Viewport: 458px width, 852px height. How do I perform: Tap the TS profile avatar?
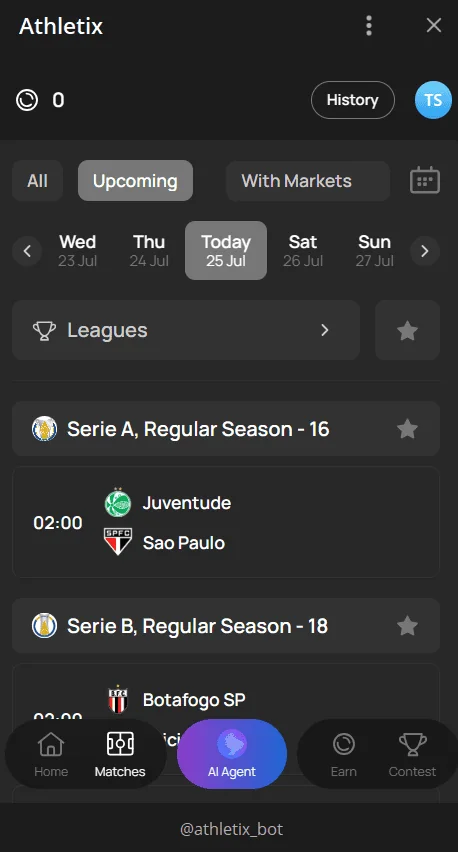433,100
